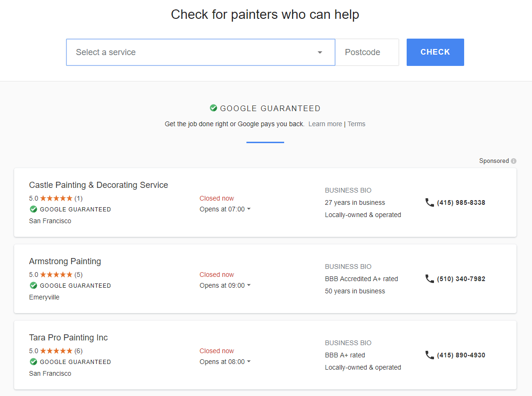Click Armstrong Painting's review count (5)
Screen dimensions: 532x396
click(78, 275)
